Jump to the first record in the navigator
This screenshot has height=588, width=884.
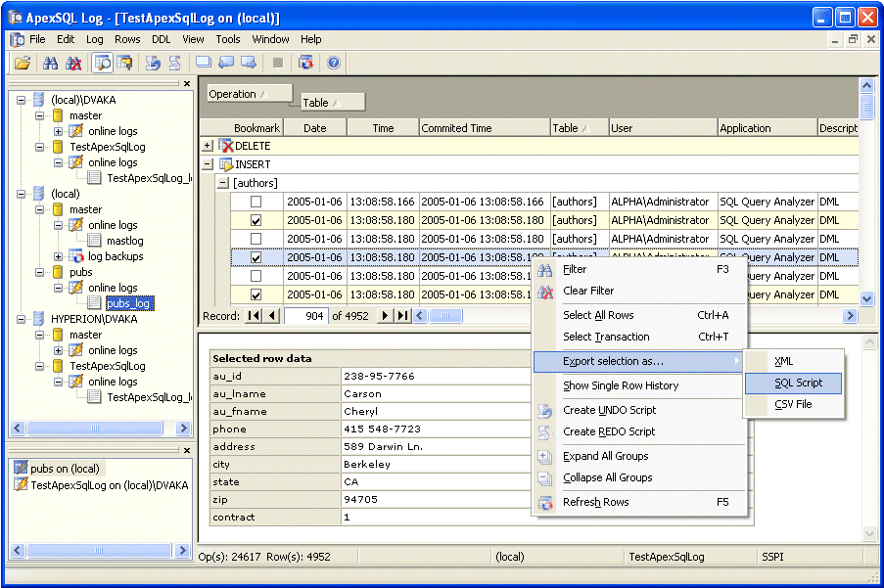point(254,316)
